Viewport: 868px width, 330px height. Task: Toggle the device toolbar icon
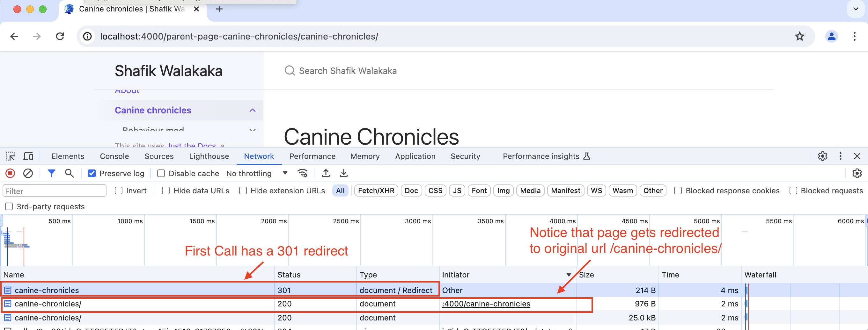28,156
